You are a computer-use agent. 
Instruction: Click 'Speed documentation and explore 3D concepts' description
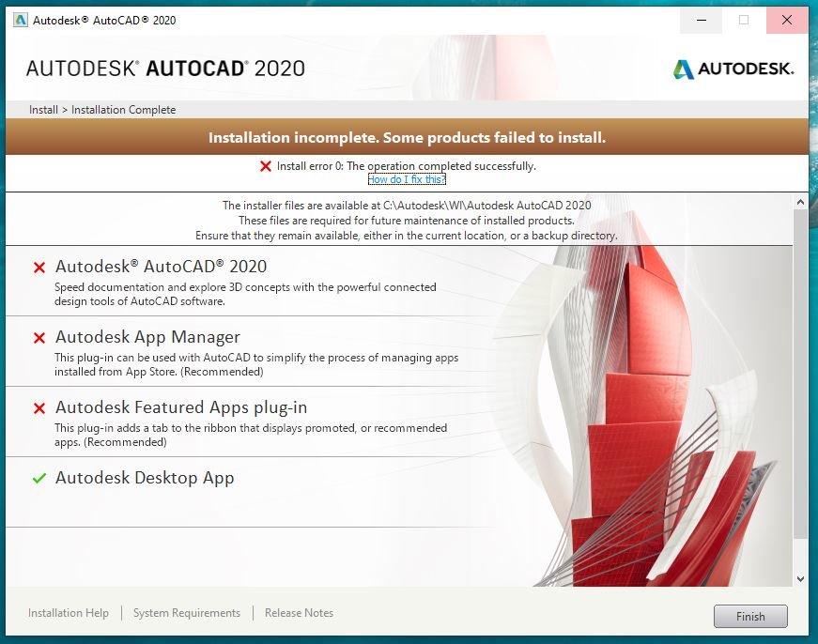tap(245, 294)
